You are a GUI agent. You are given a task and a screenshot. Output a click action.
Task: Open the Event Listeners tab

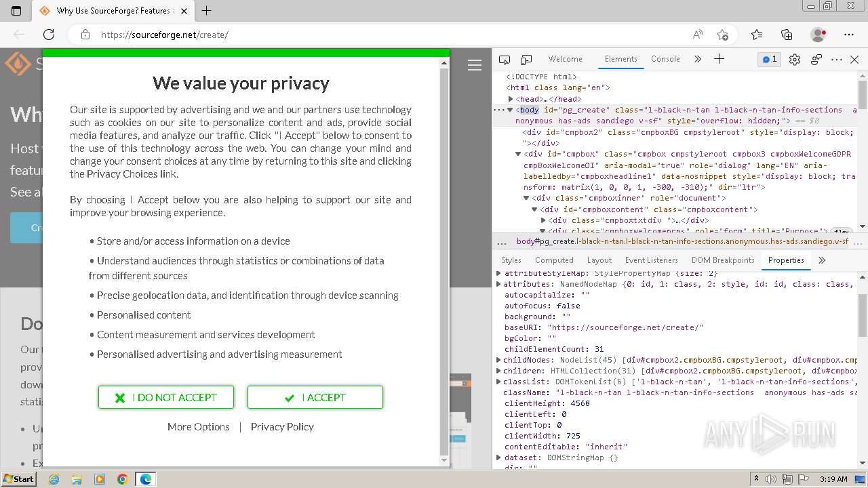coord(652,260)
